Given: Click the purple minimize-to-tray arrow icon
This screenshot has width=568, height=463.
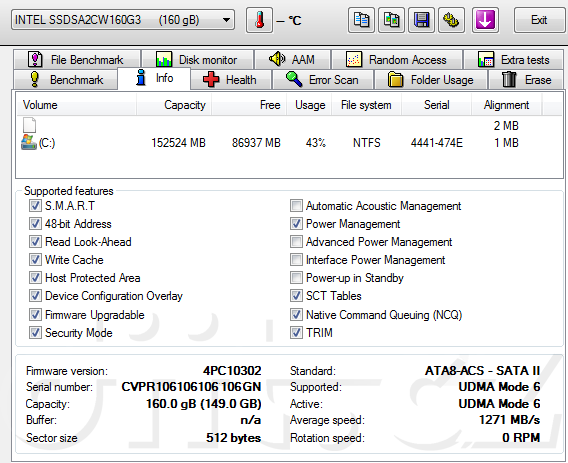Looking at the screenshot, I should point(485,20).
